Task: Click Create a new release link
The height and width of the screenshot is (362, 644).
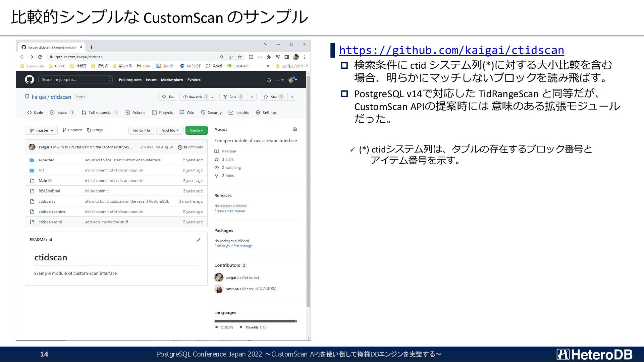Action: [x=230, y=211]
